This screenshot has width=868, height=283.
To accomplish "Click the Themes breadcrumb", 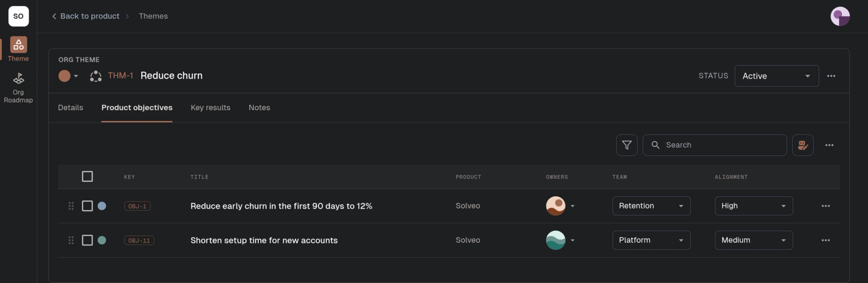I will [x=153, y=16].
